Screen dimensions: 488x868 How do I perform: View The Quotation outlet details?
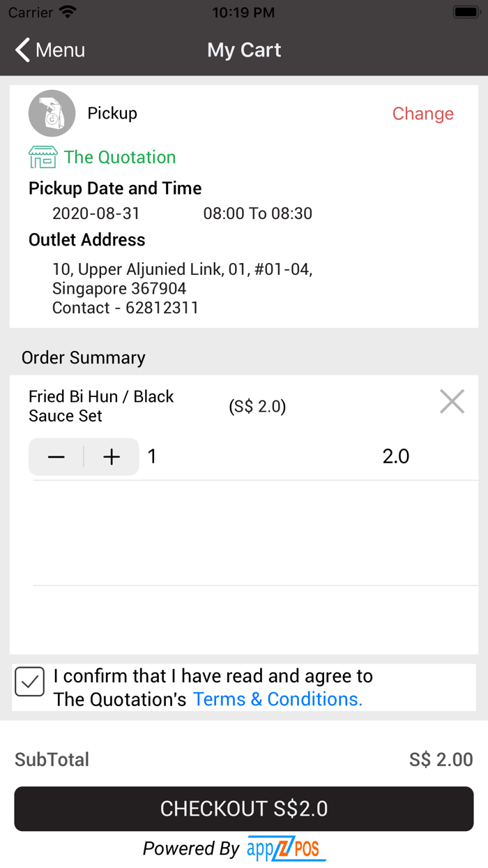(120, 157)
